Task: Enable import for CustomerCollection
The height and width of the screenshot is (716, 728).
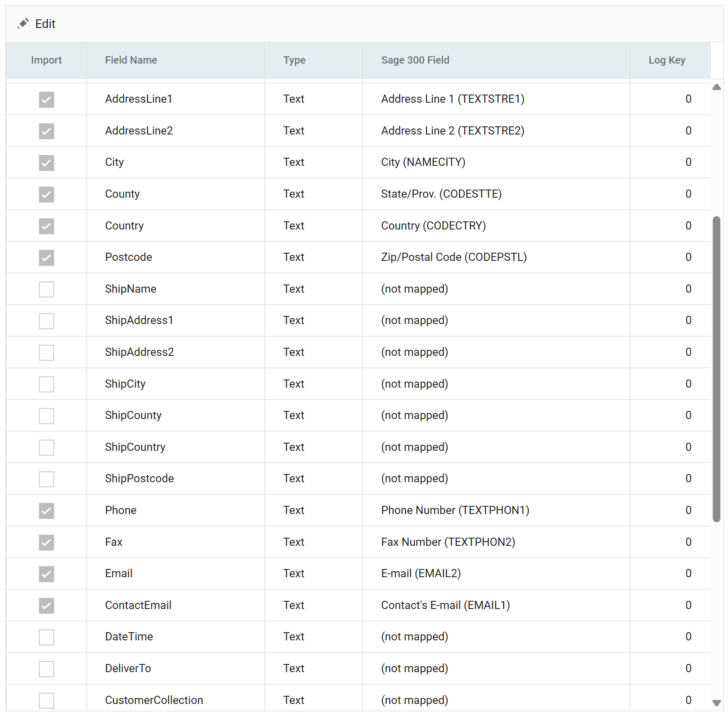Action: coord(46,701)
